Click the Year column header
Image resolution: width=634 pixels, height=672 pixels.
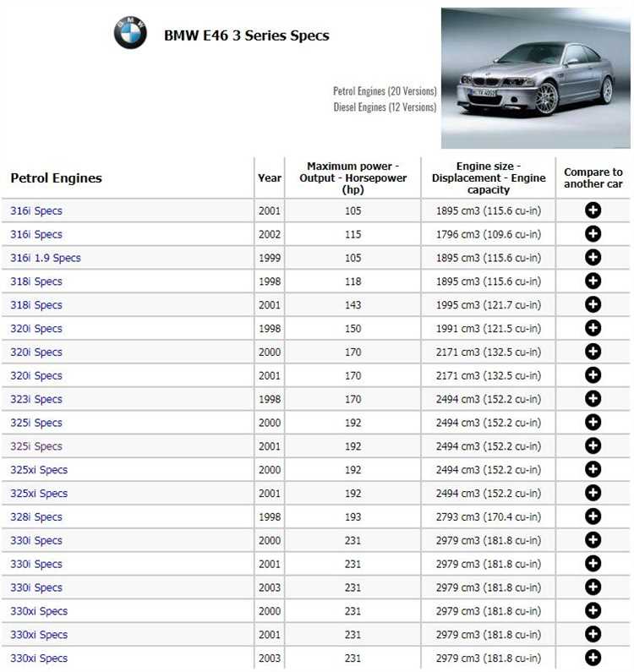coord(270,178)
